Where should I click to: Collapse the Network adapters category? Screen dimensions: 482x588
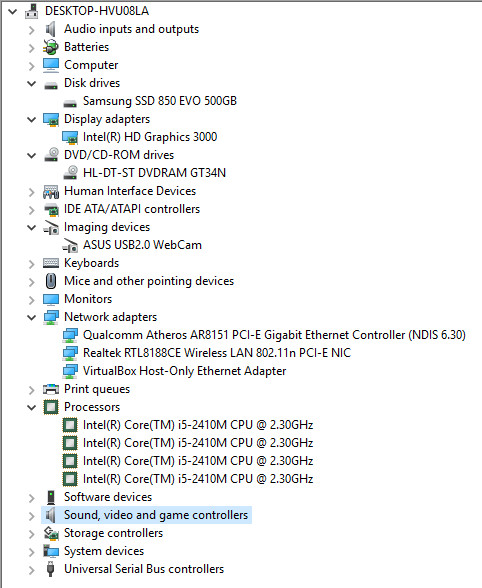click(x=32, y=317)
